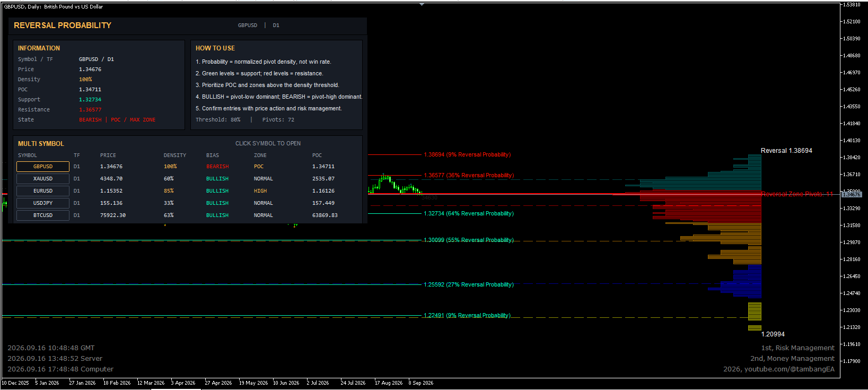This screenshot has height=390, width=868.
Task: Select the HOW TO USE line about green levels
Action: pos(259,74)
